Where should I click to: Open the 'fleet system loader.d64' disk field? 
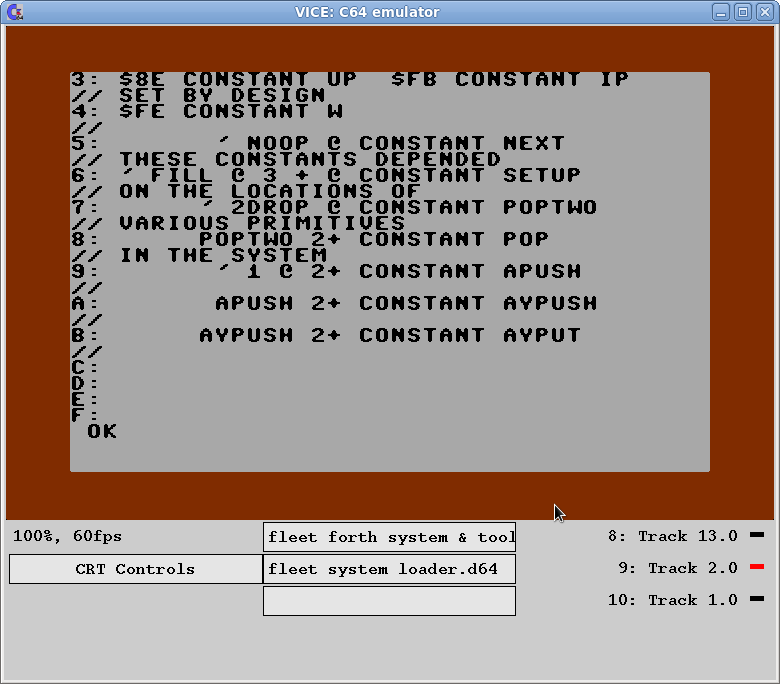tap(389, 569)
